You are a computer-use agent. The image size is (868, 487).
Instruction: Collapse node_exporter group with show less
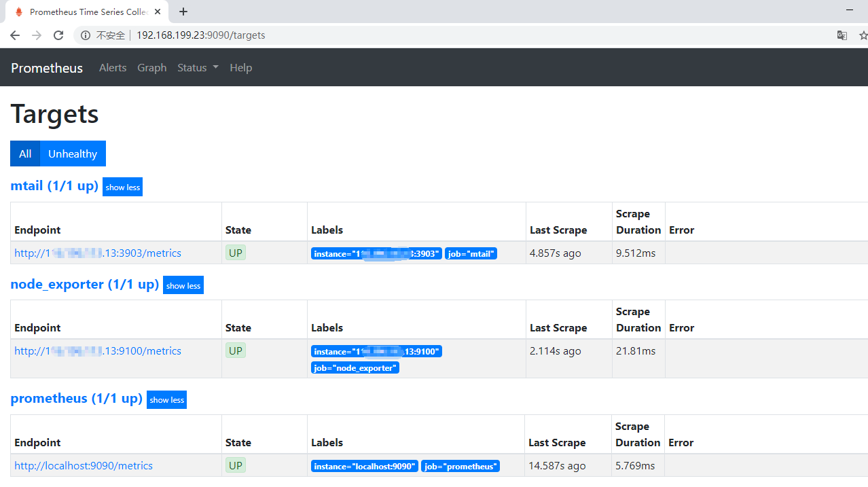pyautogui.click(x=183, y=285)
